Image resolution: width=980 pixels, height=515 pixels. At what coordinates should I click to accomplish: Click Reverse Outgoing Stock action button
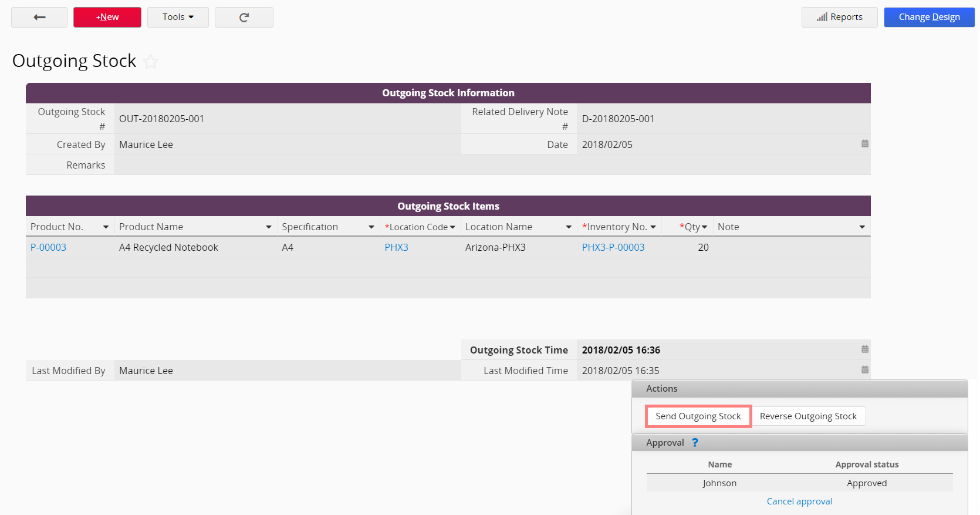coord(808,416)
